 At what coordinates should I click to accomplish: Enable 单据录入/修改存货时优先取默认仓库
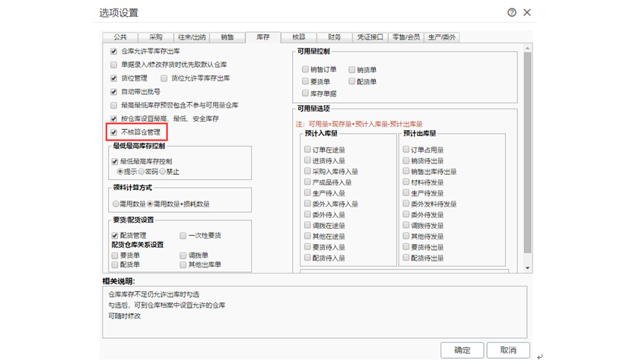click(x=114, y=65)
